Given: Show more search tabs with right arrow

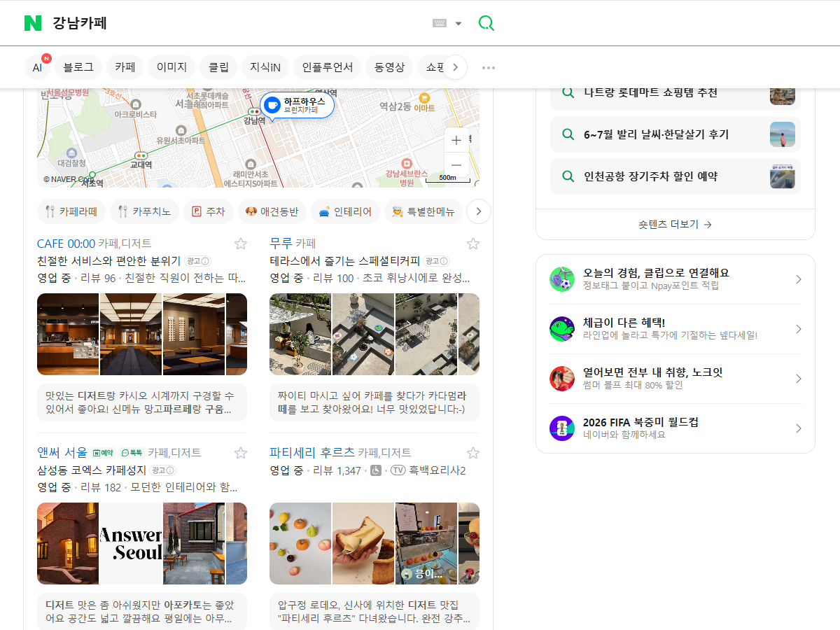Looking at the screenshot, I should tap(456, 67).
